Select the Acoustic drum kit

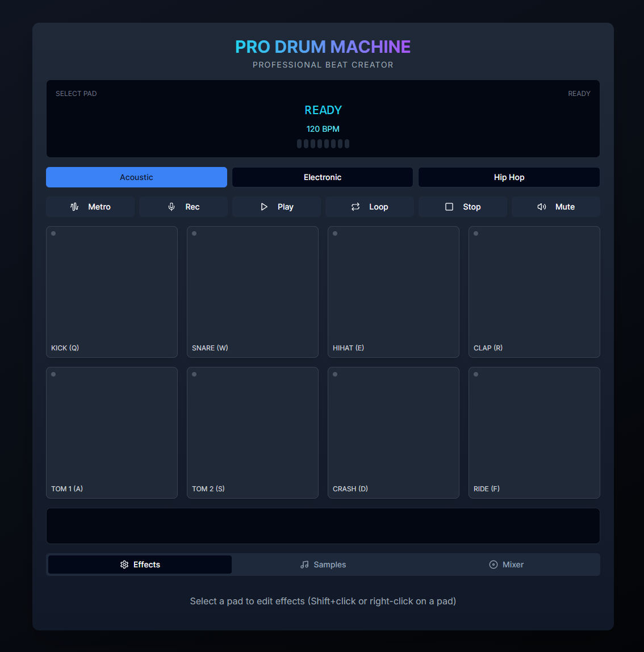[136, 177]
